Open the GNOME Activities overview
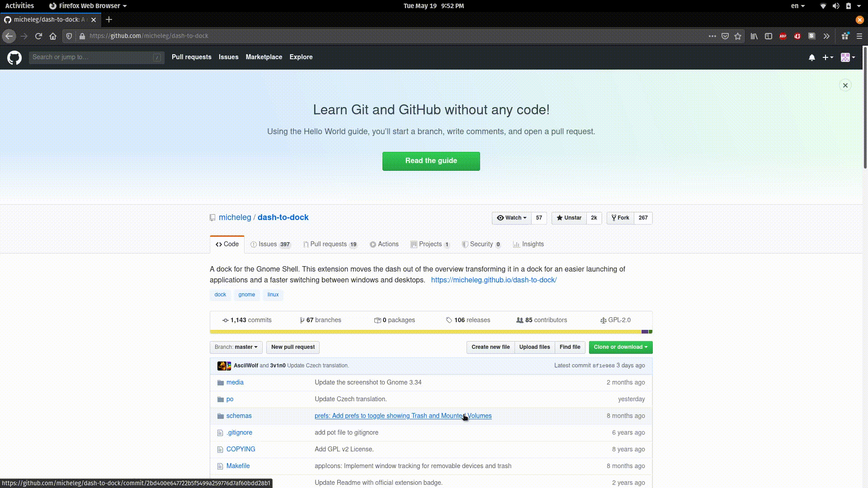 pos(19,6)
